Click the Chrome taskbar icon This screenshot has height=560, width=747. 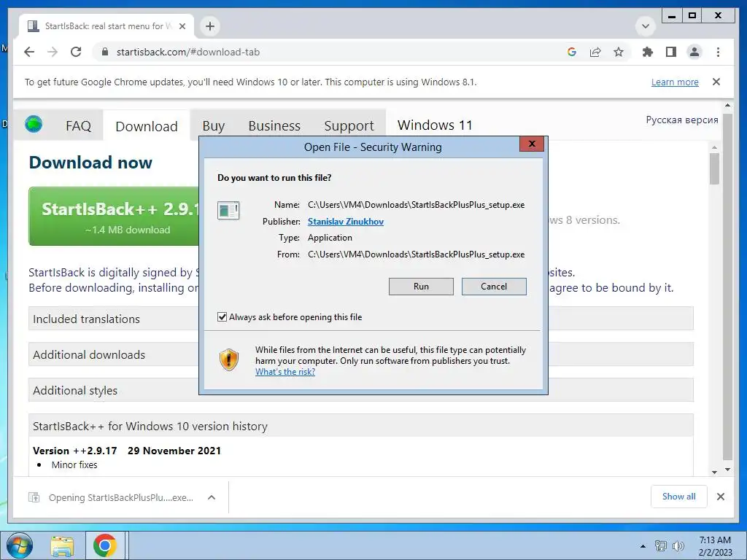coord(105,545)
